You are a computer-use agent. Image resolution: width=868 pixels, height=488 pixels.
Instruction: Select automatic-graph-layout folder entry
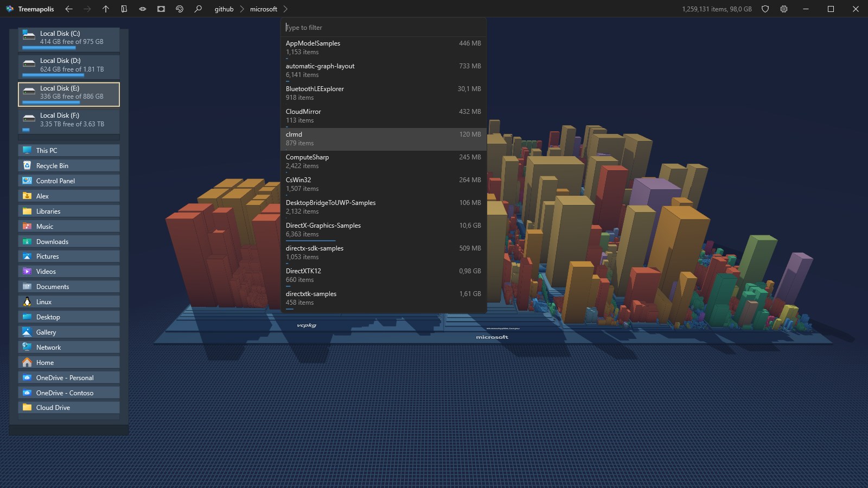click(383, 70)
